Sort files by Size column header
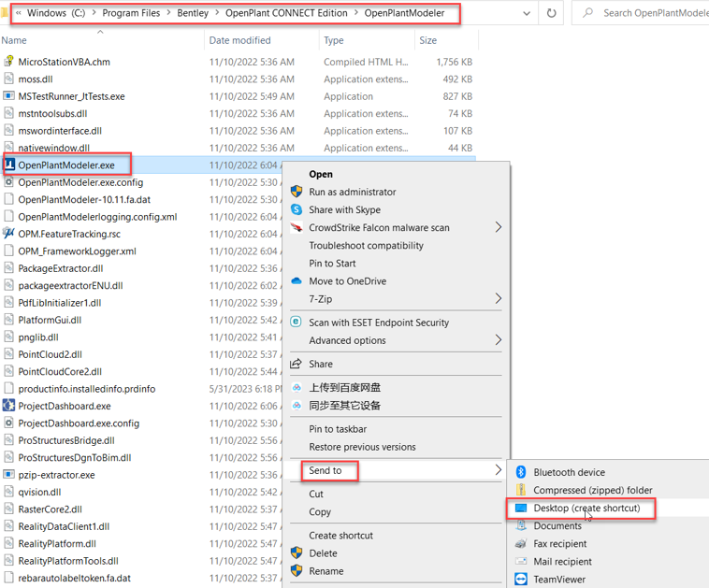The width and height of the screenshot is (709, 588). click(x=446, y=40)
